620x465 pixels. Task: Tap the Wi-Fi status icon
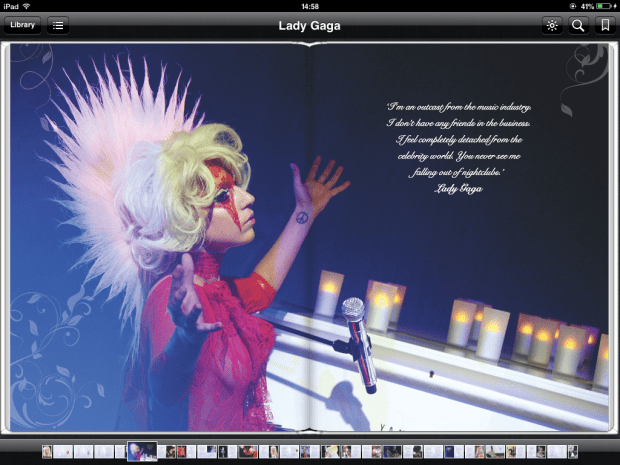27,6
